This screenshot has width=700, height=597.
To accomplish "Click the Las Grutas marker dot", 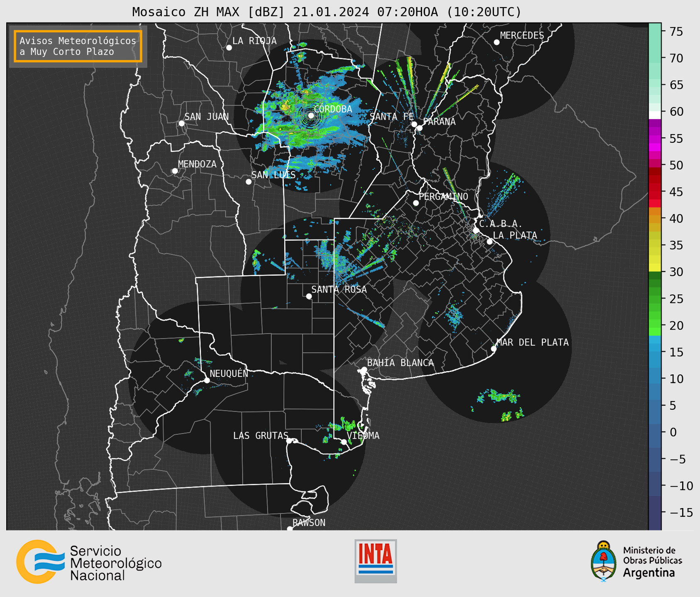I will [289, 441].
